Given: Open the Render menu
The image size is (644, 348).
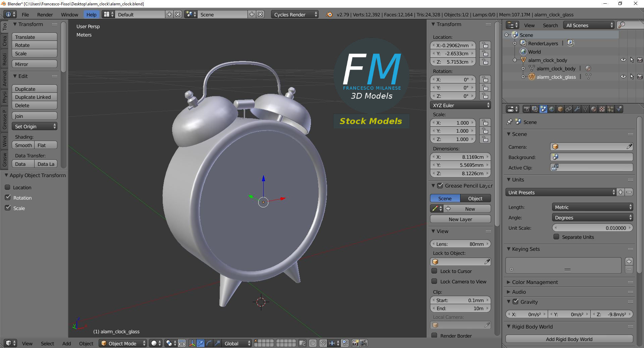Looking at the screenshot, I should pos(45,14).
